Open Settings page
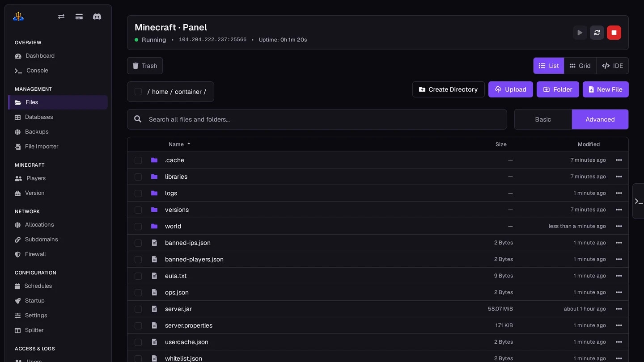The image size is (644, 362). [x=58, y=316]
